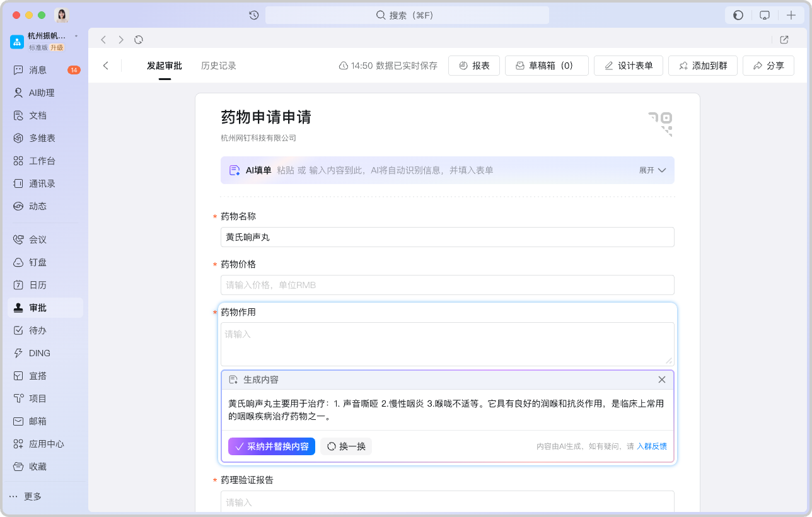This screenshot has height=517, width=812.
Task: Click the form QR code icon
Action: click(661, 124)
